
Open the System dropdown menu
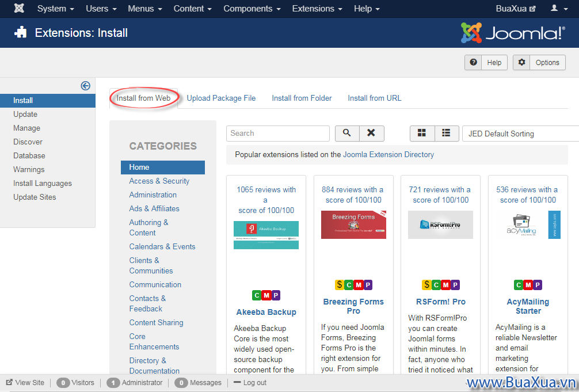click(55, 9)
